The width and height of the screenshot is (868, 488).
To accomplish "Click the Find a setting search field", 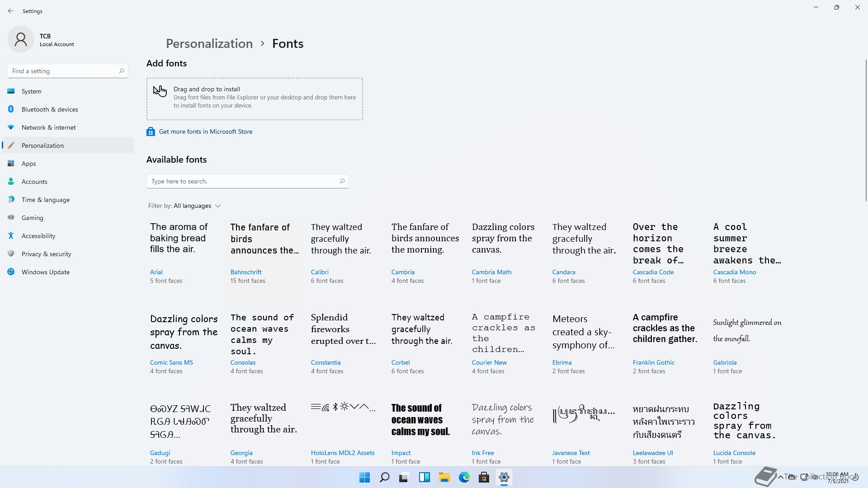I will tap(68, 71).
